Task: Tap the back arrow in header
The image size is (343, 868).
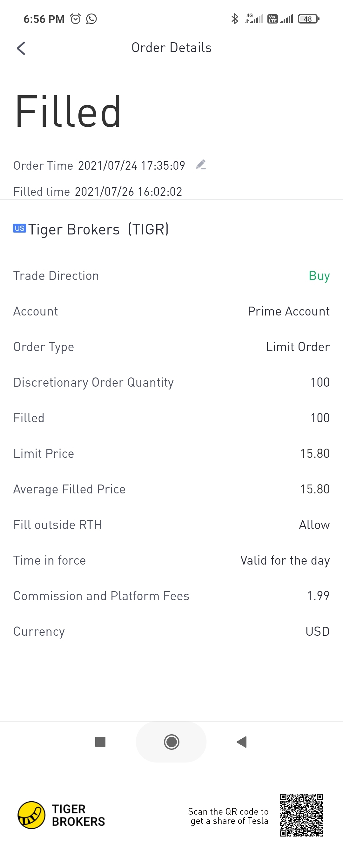Action: [x=21, y=48]
